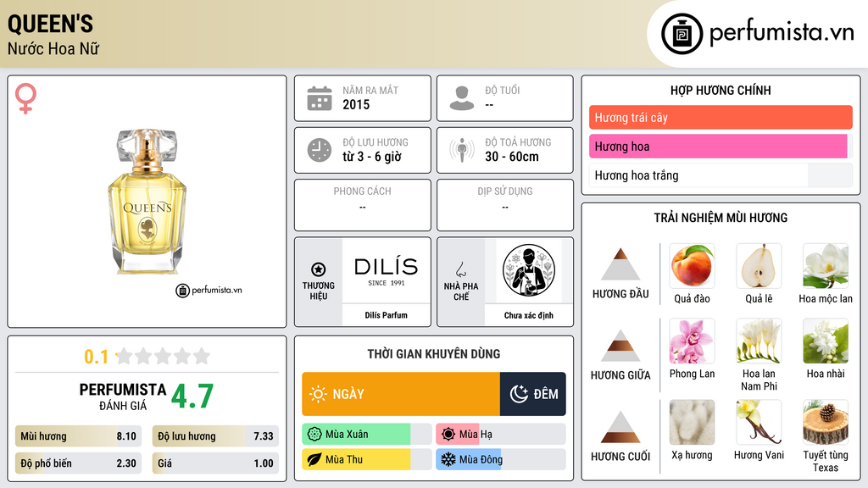
Task: Click the 30 - 60cm sillage value
Action: pyautogui.click(x=511, y=157)
